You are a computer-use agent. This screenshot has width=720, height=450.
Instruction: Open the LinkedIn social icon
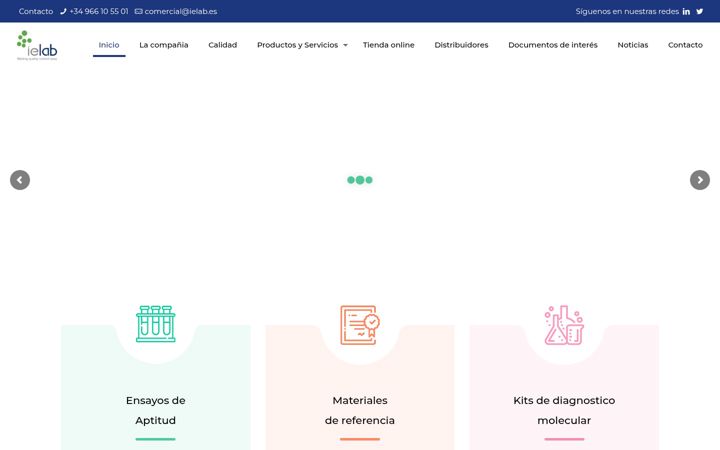(x=686, y=11)
